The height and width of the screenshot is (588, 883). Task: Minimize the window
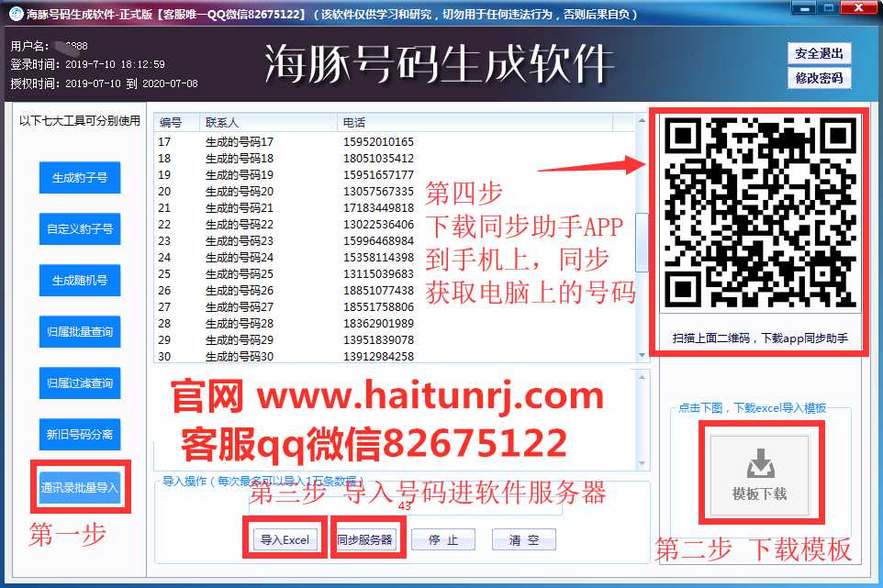point(805,8)
